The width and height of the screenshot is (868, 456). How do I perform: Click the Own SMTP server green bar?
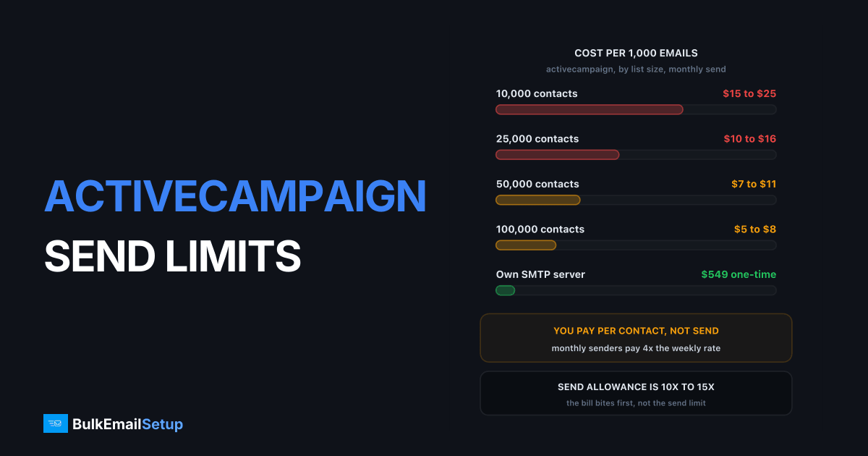[x=505, y=290]
